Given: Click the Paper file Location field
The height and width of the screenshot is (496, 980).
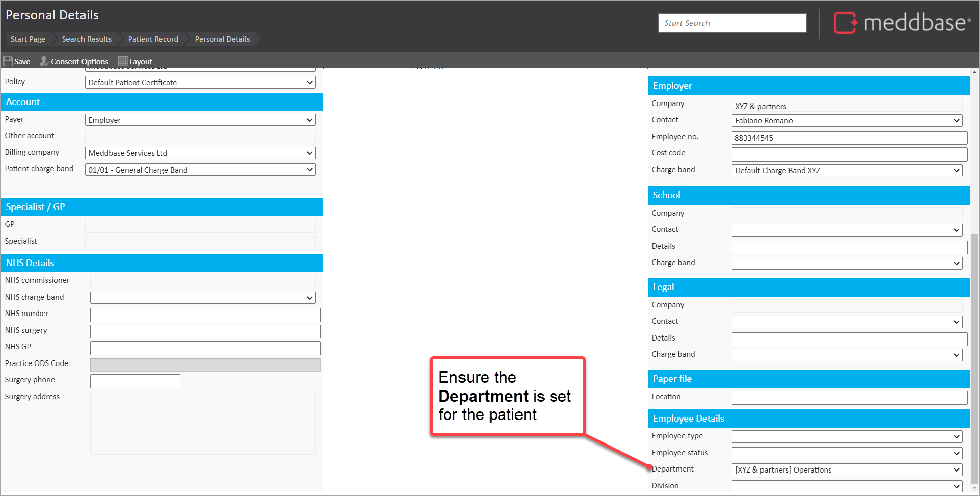Looking at the screenshot, I should coord(849,398).
